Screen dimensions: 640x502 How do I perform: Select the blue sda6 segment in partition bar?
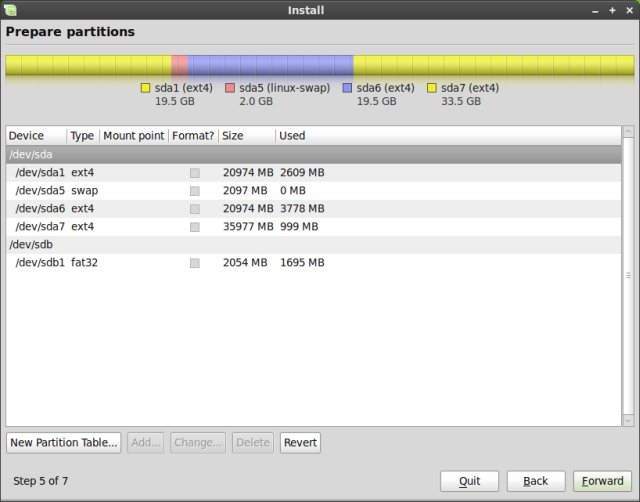[x=271, y=65]
